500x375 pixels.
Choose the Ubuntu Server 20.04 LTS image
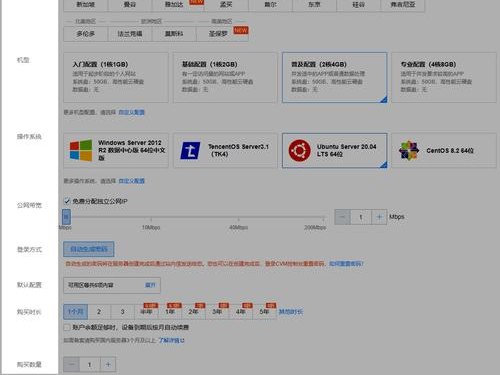[335, 150]
